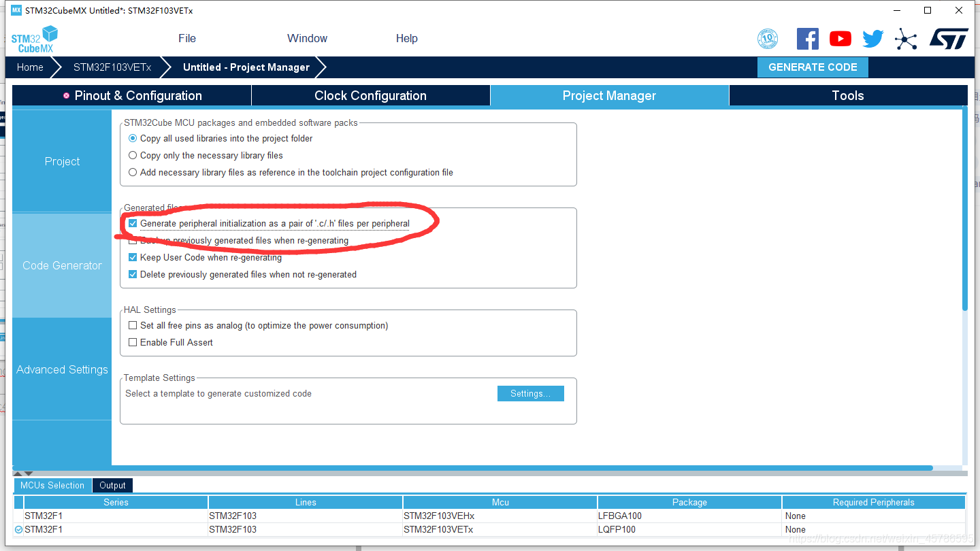Select the Project Manager tab
Screen dimensions: 980x551
pos(609,96)
